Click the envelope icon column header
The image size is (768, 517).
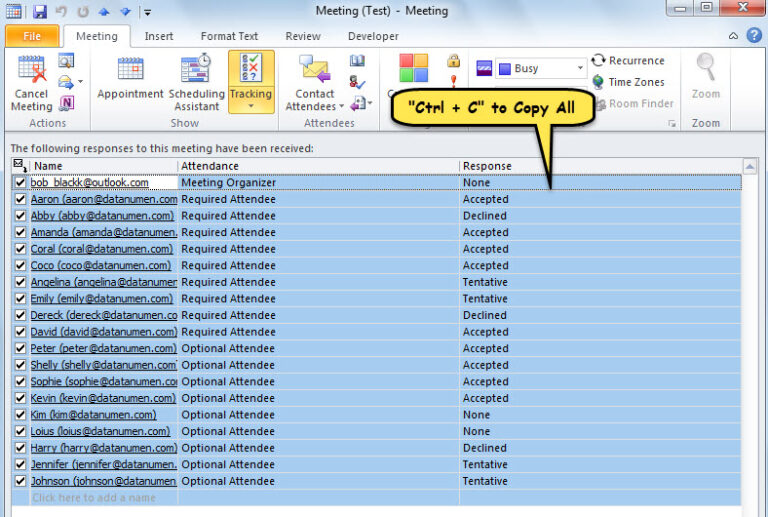click(x=20, y=165)
